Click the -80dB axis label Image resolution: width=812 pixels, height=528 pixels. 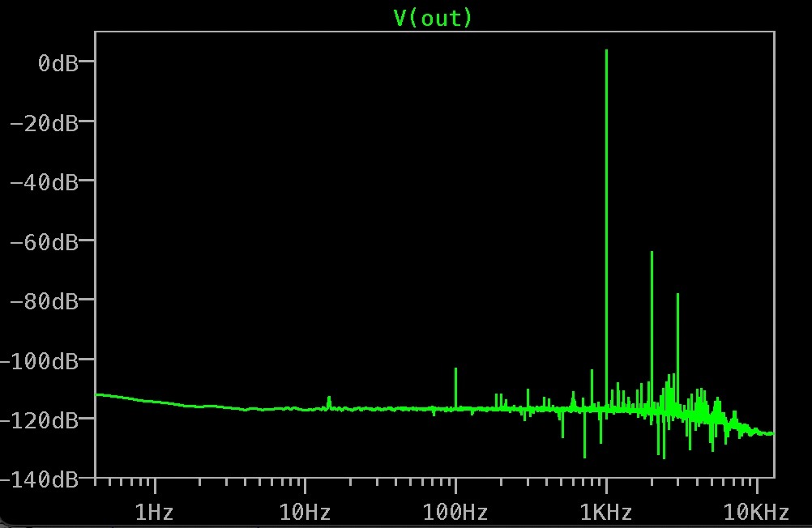[45, 301]
